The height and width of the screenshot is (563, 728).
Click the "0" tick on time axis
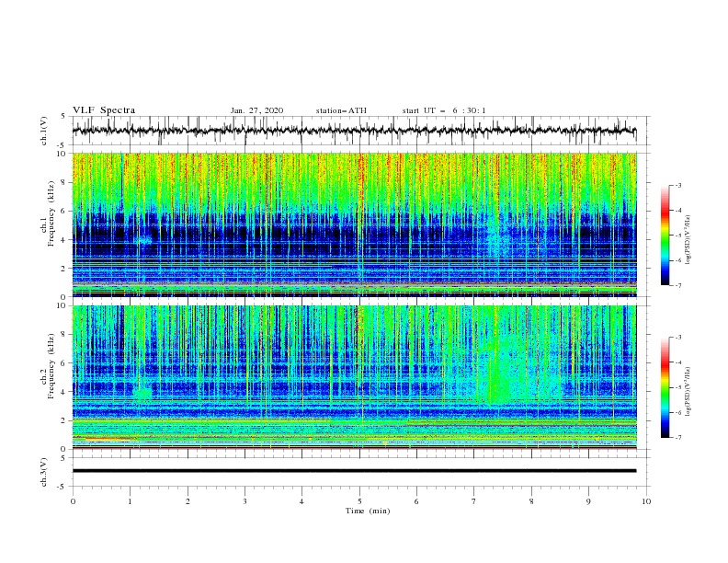click(x=73, y=501)
